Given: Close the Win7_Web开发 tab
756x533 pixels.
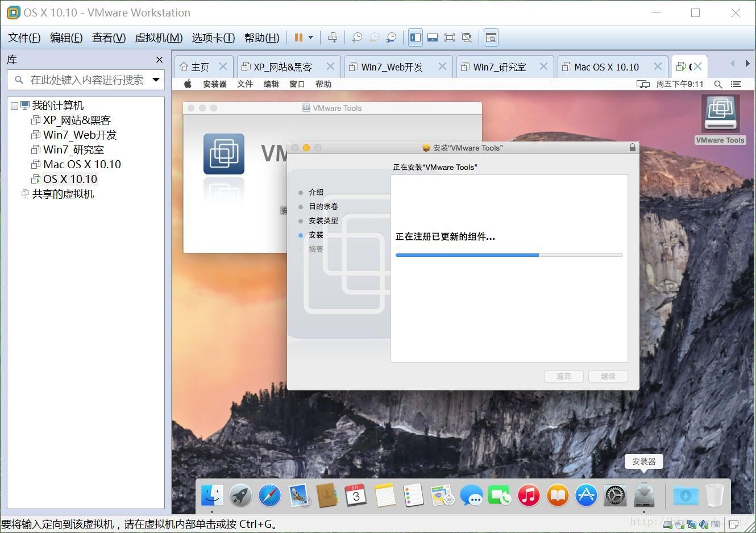Looking at the screenshot, I should point(442,66).
